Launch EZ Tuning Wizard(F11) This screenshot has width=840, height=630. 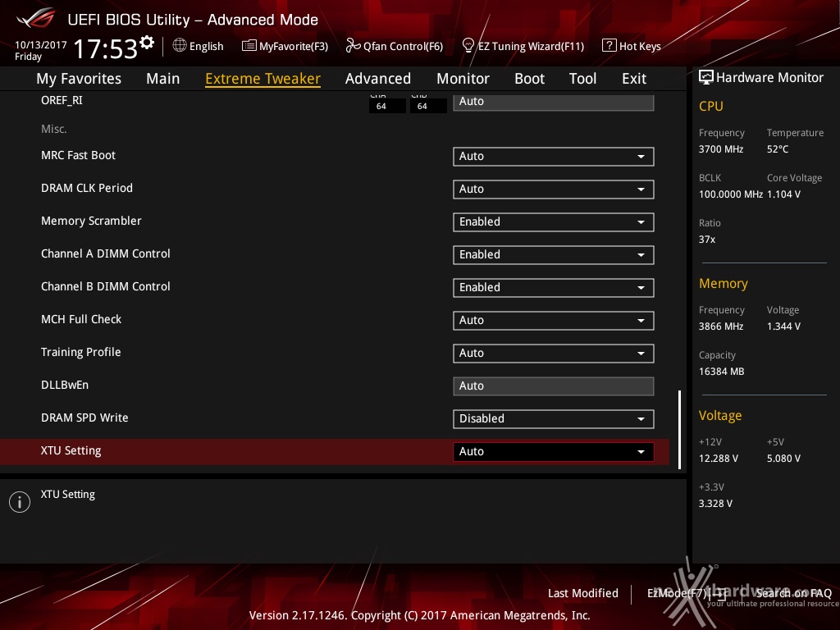click(523, 46)
